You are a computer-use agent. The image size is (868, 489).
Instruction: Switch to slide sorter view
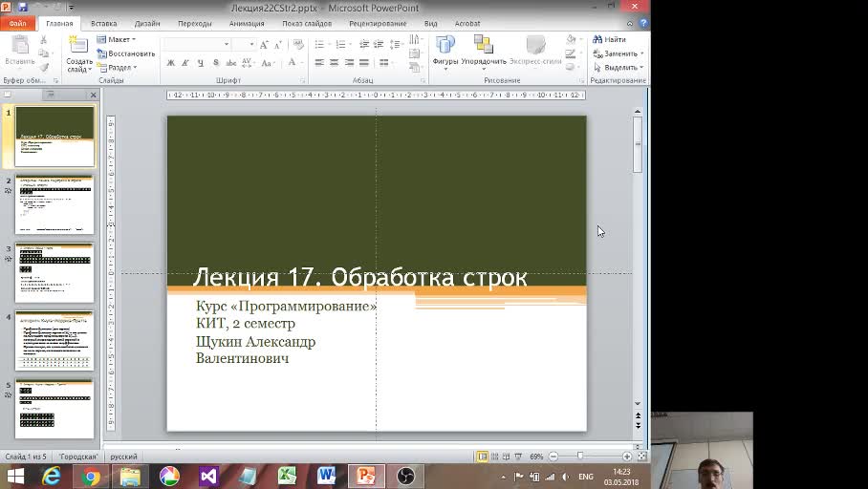[x=494, y=457]
